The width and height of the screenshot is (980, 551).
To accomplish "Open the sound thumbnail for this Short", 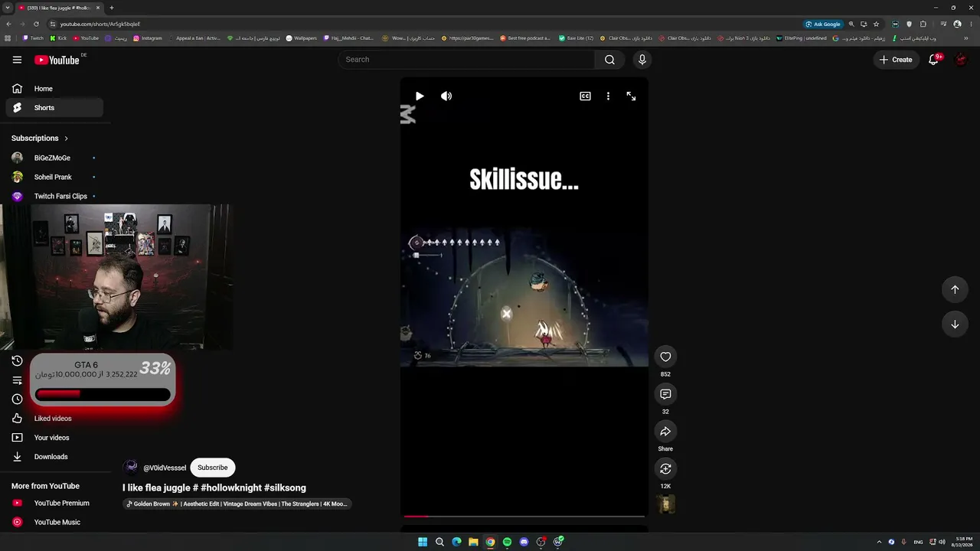I will pos(665,505).
